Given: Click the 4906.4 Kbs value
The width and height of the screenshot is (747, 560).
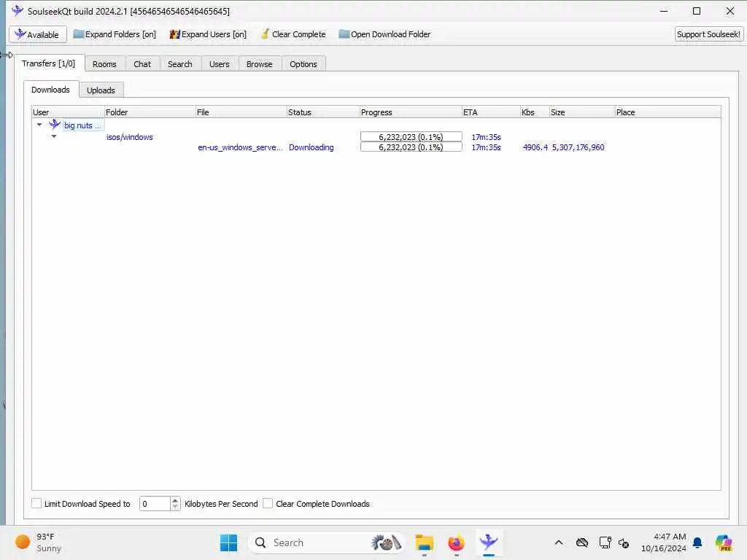Looking at the screenshot, I should (x=535, y=147).
